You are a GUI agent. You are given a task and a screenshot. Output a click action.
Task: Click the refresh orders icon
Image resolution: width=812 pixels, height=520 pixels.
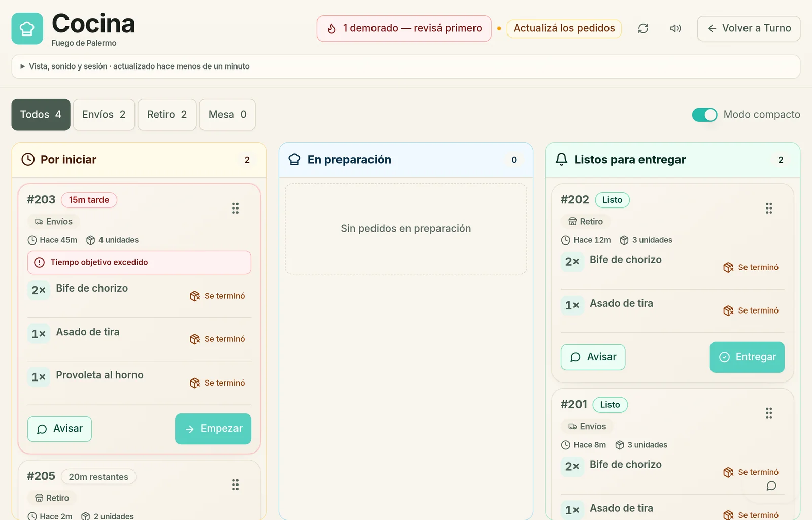[643, 28]
